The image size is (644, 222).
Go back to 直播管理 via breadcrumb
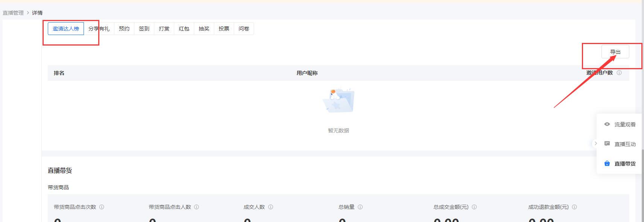pyautogui.click(x=13, y=13)
